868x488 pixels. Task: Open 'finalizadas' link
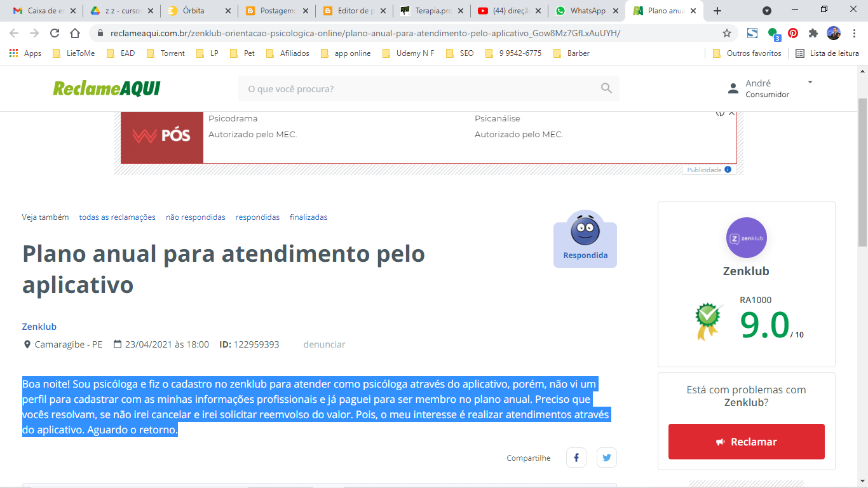pyautogui.click(x=309, y=217)
